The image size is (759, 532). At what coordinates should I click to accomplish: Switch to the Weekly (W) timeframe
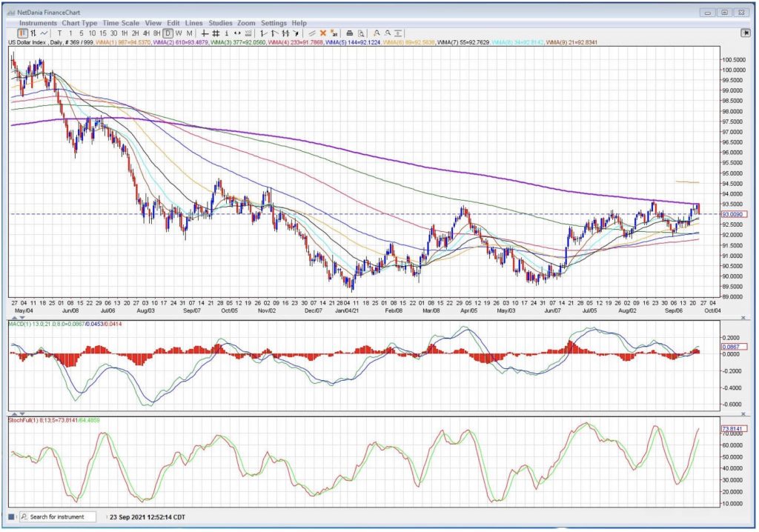179,33
